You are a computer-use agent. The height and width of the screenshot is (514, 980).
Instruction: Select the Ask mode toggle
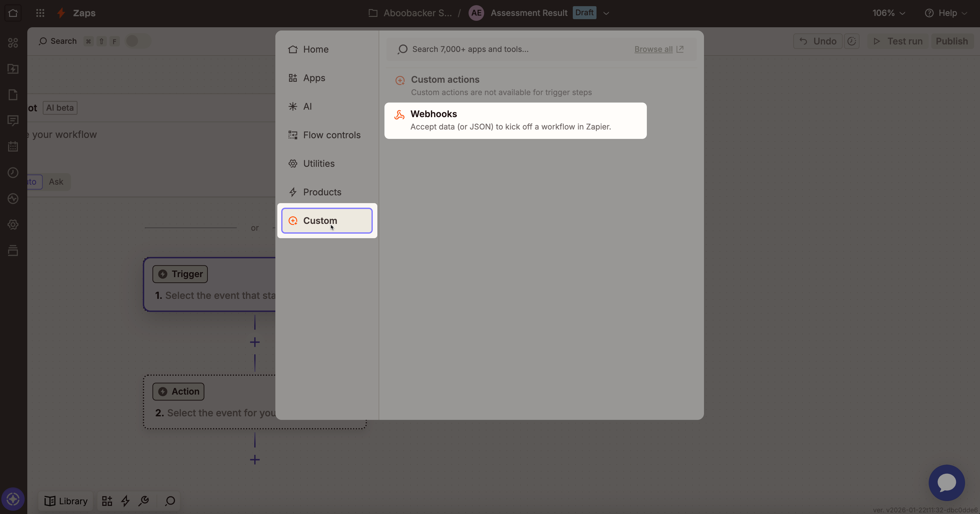(56, 182)
